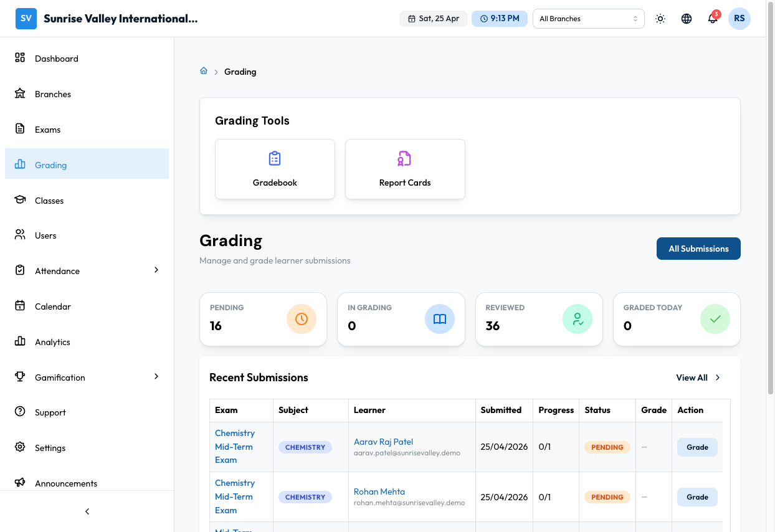Click the Attendance sidebar icon
This screenshot has width=775, height=532.
(20, 270)
